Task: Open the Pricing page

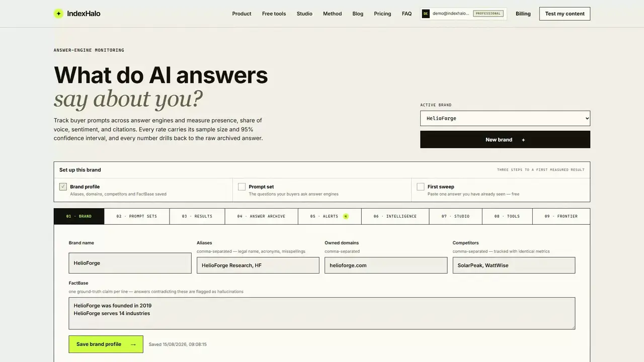Action: [x=382, y=14]
